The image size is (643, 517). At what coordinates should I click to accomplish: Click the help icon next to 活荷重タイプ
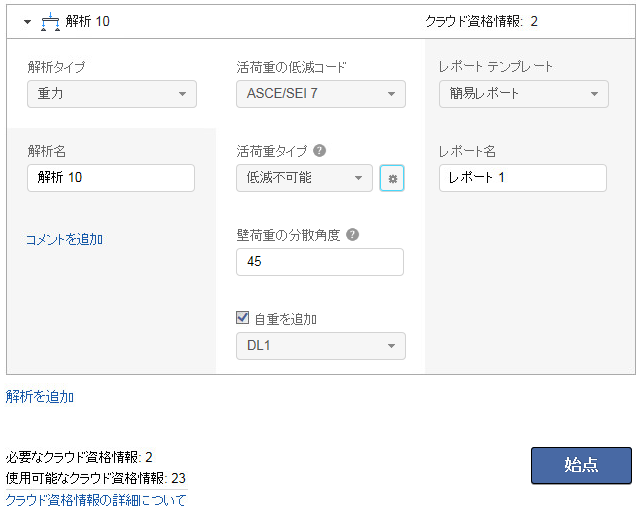tap(320, 151)
